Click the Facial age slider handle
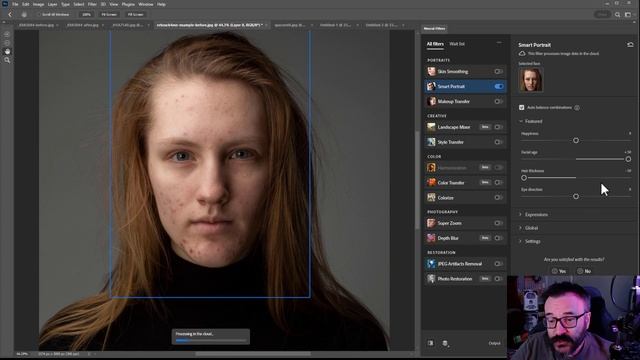Image resolution: width=640 pixels, height=360 pixels. click(x=628, y=159)
